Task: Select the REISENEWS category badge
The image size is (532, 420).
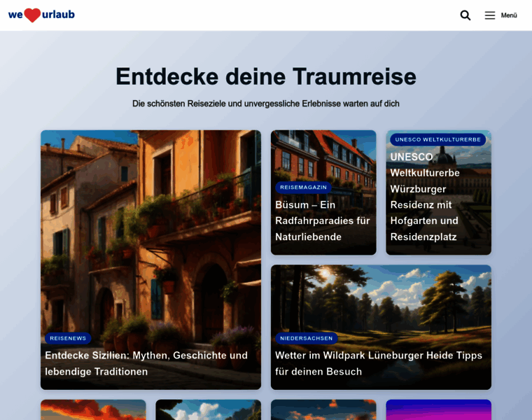Action: 68,338
